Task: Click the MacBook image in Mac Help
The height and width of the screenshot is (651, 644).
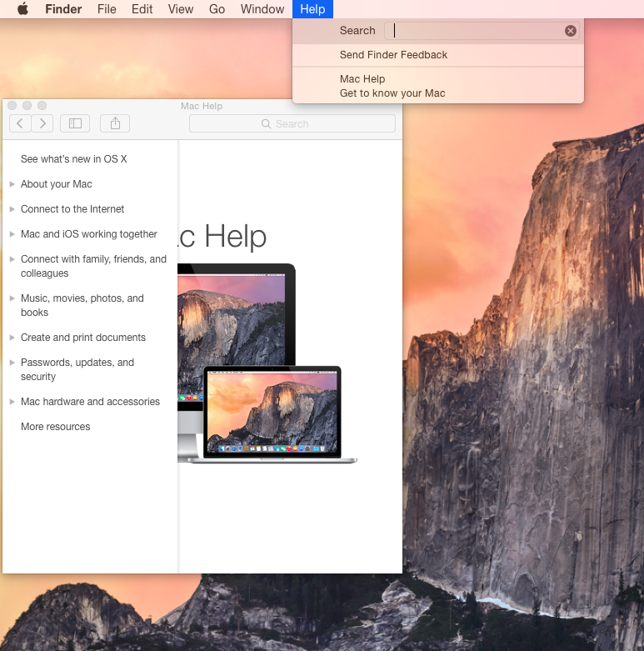Action: coord(272,413)
